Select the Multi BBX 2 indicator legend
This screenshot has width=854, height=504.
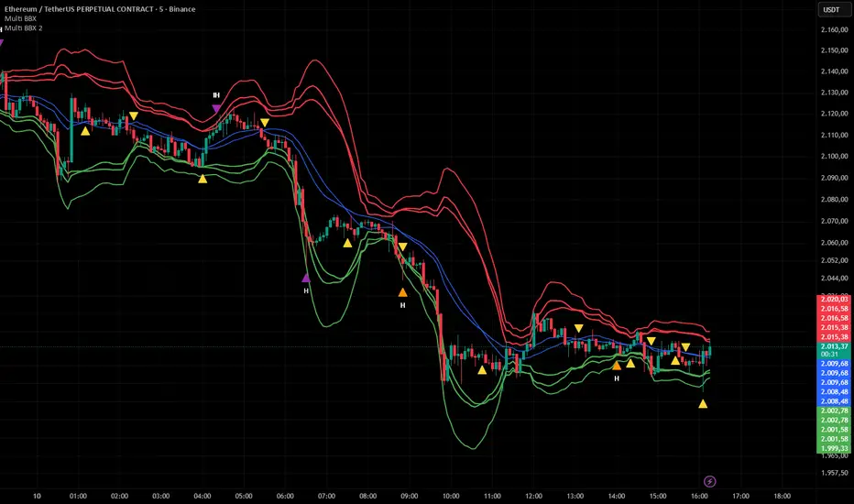click(24, 27)
